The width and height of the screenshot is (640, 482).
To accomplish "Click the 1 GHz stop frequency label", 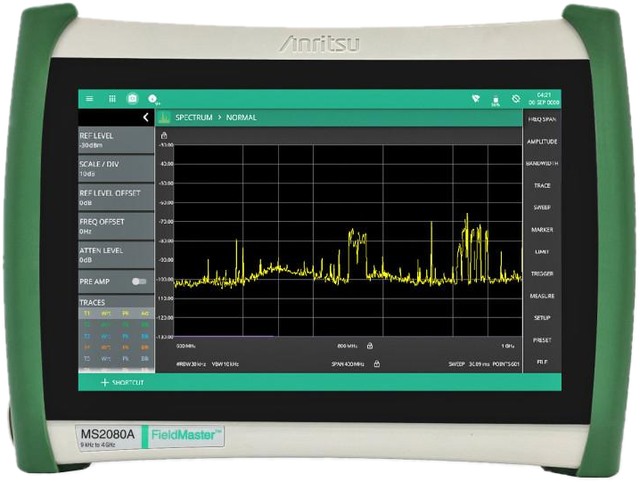I will click(508, 346).
